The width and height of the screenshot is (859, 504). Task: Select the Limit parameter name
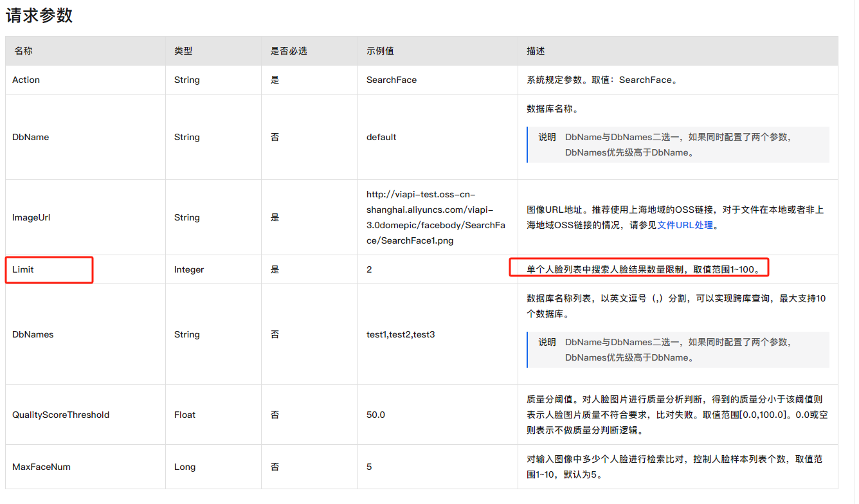point(23,269)
